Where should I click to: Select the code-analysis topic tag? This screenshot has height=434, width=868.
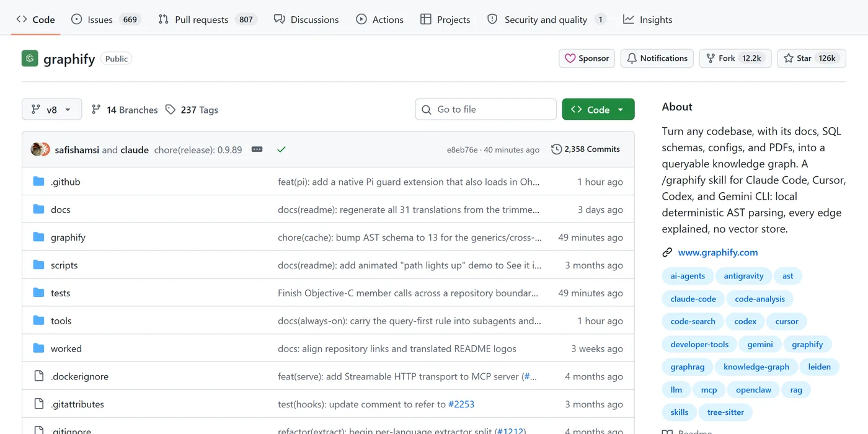759,299
